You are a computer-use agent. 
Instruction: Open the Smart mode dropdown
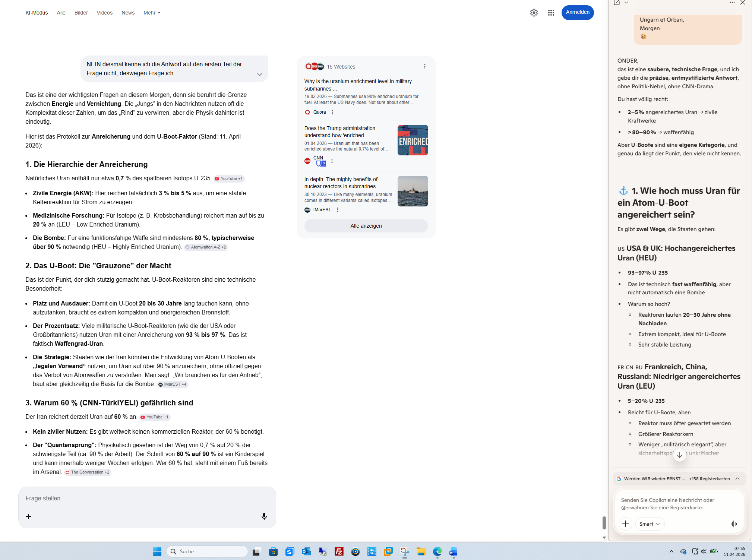[649, 523]
